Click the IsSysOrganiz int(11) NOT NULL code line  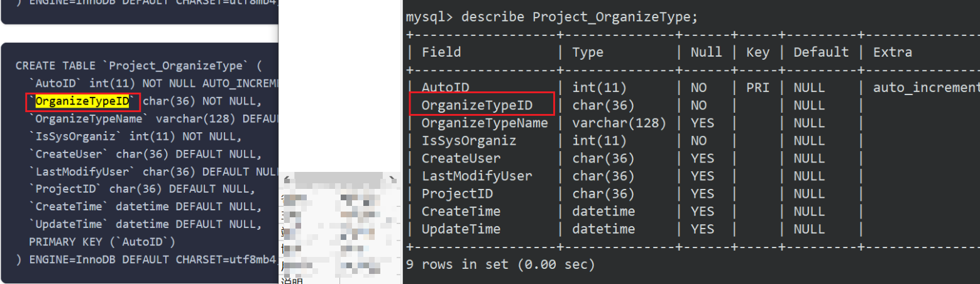135,136
